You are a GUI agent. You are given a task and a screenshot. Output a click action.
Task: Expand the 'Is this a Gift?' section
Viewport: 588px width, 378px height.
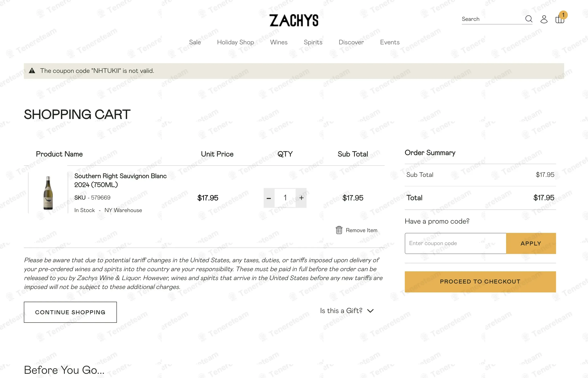[347, 311]
